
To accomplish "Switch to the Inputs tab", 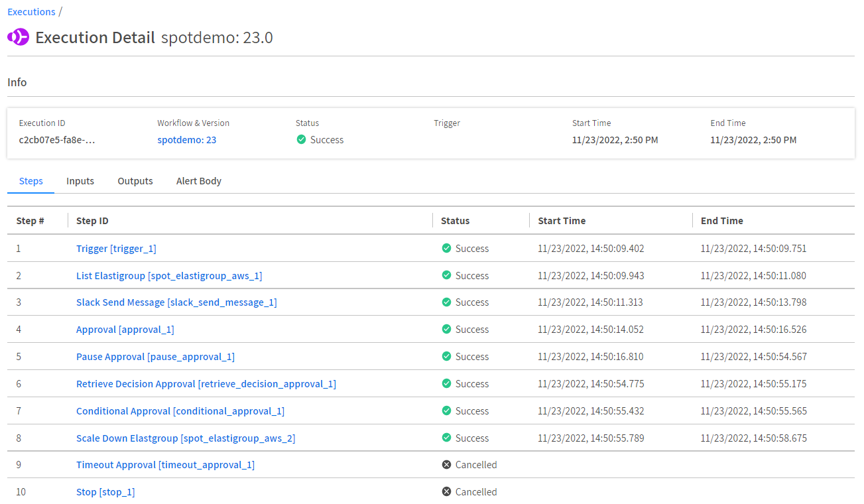I will point(80,181).
